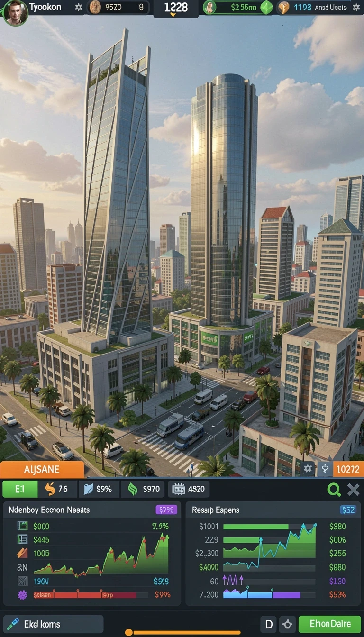364x637 pixels.
Task: Open the dropdown arrow under 1228
Action: tap(173, 16)
